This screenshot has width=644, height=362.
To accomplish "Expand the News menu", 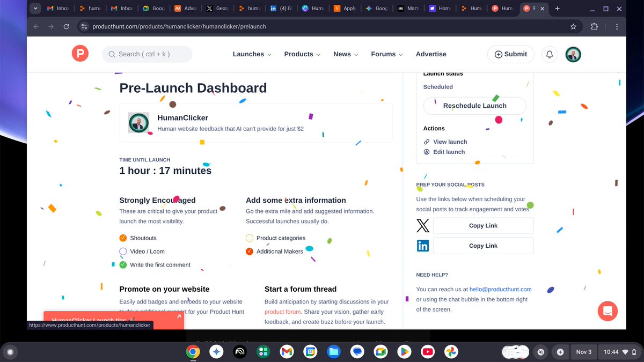I will pos(346,54).
